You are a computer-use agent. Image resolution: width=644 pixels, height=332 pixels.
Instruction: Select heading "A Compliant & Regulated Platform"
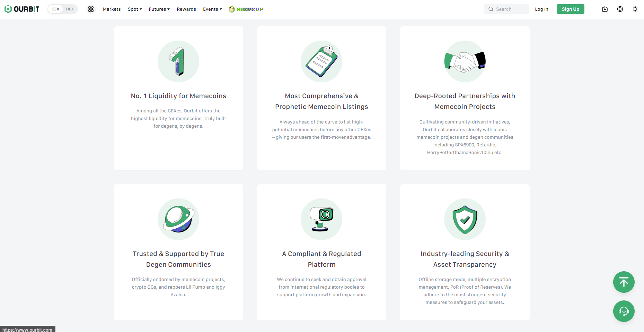point(321,259)
